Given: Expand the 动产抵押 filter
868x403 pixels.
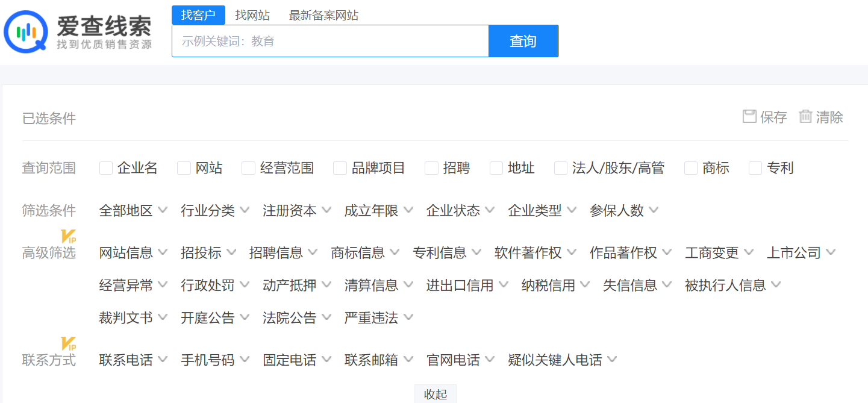Looking at the screenshot, I should 297,285.
